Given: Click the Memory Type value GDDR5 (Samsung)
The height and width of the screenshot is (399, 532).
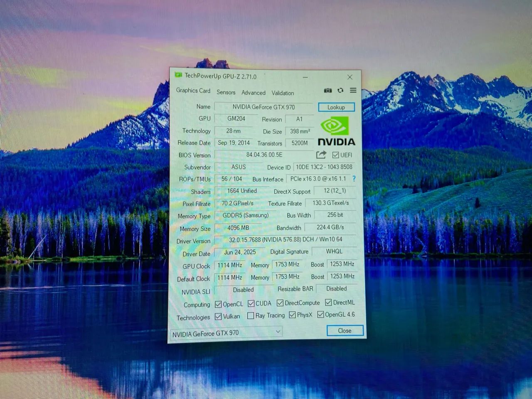Looking at the screenshot, I should click(x=246, y=215).
